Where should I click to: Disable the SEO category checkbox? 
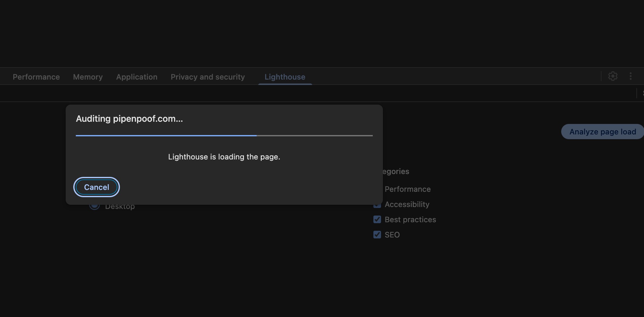377,235
